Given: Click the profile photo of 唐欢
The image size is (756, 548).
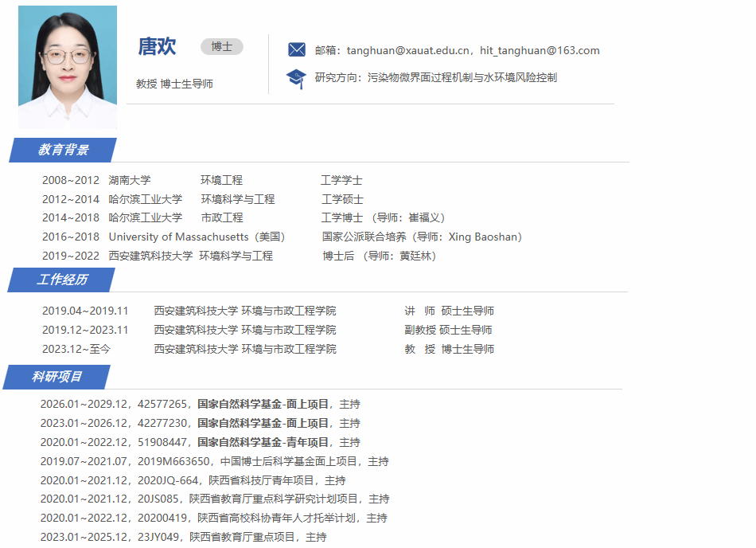Looking at the screenshot, I should click(68, 67).
